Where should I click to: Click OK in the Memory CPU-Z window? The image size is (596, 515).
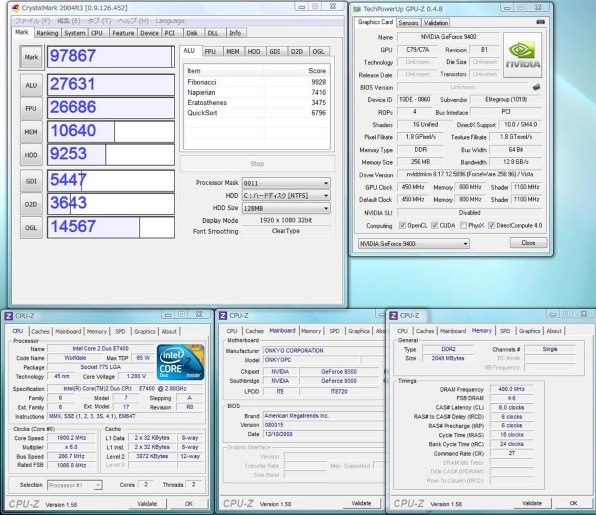(x=574, y=503)
